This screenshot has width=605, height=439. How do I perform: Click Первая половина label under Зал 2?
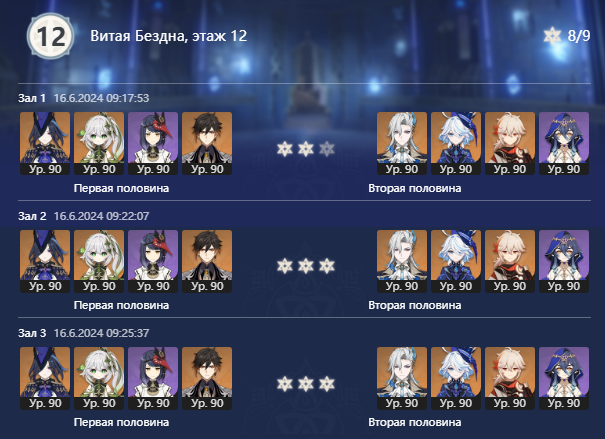point(121,305)
